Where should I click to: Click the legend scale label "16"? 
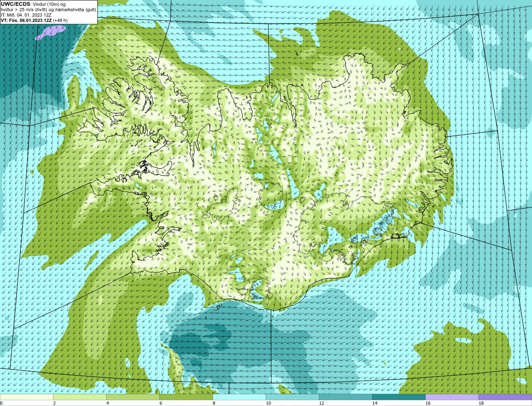pyautogui.click(x=428, y=403)
